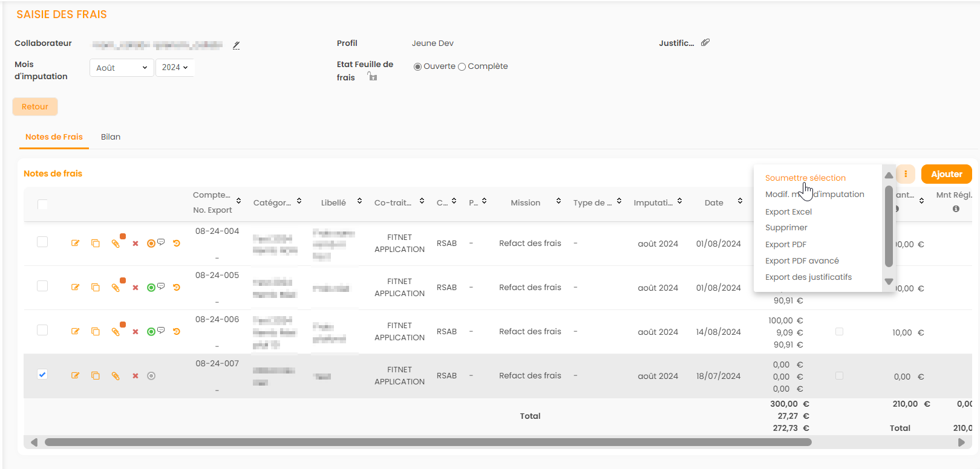This screenshot has width=980, height=469.
Task: Click the edit icon for expense 08-24-004
Action: tap(75, 244)
